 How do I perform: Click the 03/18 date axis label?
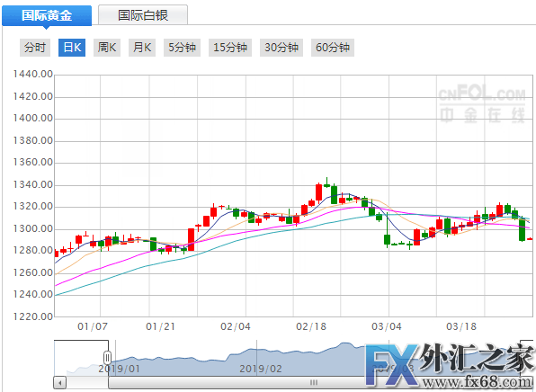click(461, 326)
